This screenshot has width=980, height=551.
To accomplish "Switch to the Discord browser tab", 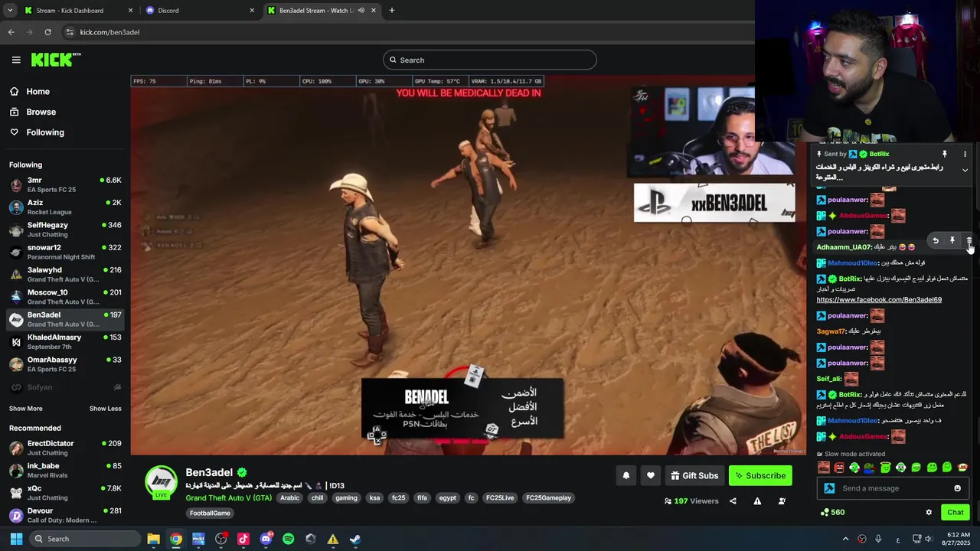I will tap(199, 11).
